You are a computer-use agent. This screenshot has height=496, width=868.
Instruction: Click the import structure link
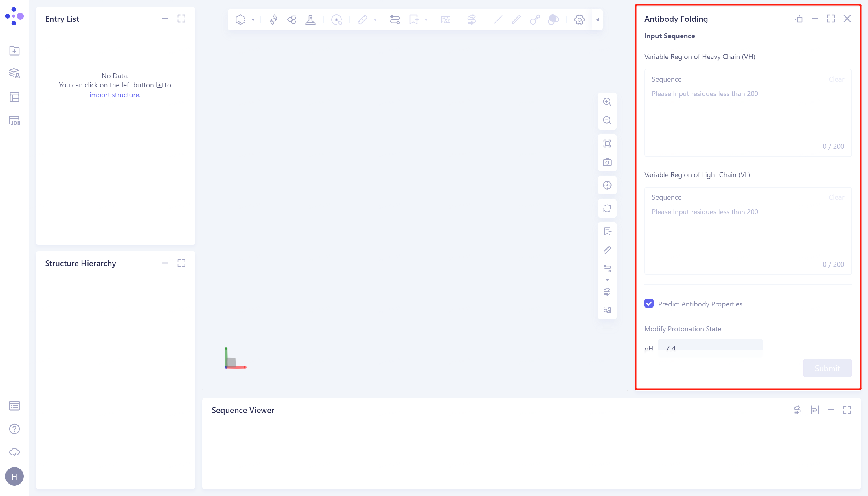pyautogui.click(x=115, y=95)
